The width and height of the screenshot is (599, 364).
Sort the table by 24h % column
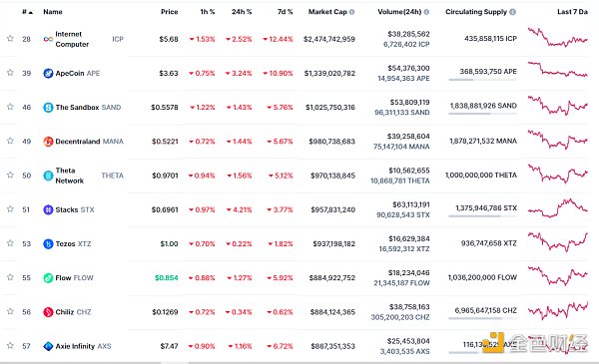pos(242,12)
